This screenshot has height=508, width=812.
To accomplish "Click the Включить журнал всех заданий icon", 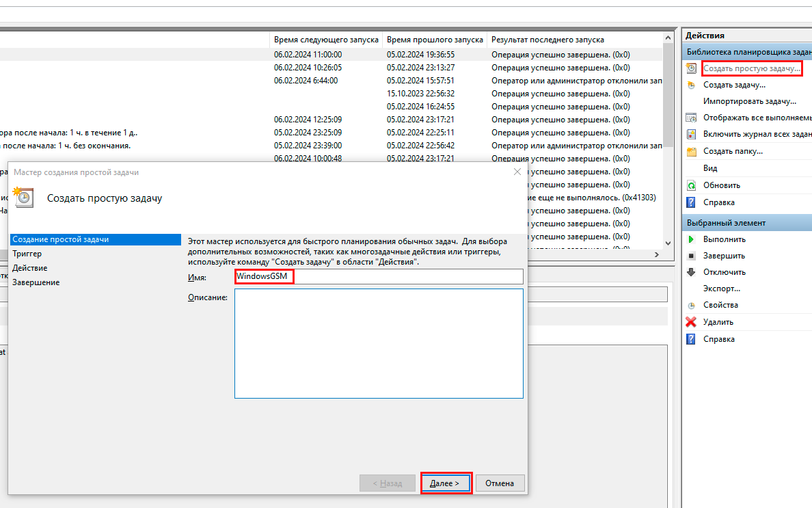I will [x=691, y=134].
